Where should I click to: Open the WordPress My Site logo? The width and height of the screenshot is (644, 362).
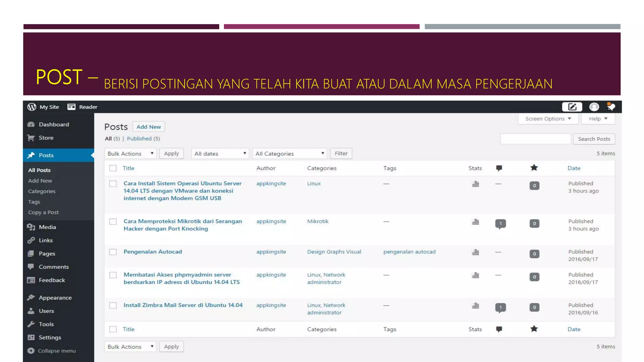[x=32, y=107]
